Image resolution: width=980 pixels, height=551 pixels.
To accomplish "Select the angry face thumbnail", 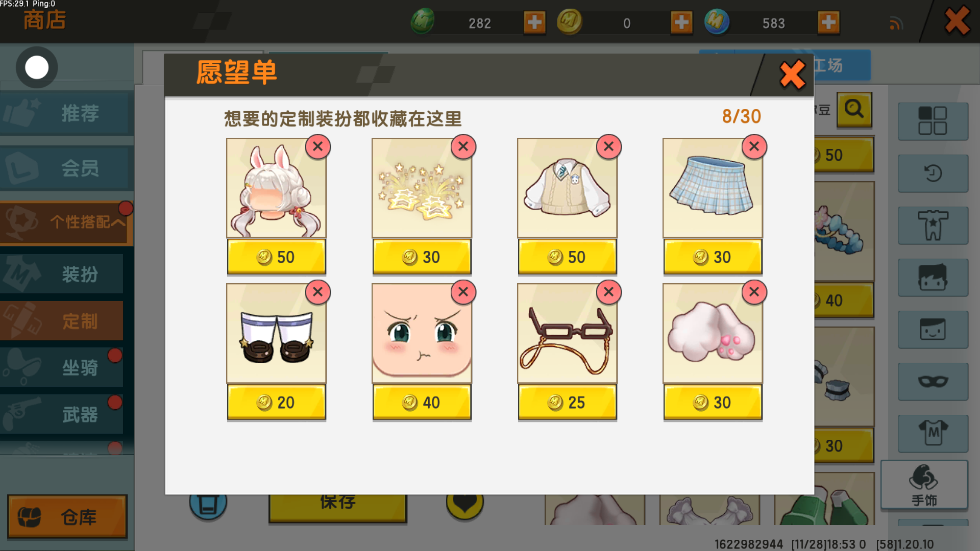I will 422,334.
